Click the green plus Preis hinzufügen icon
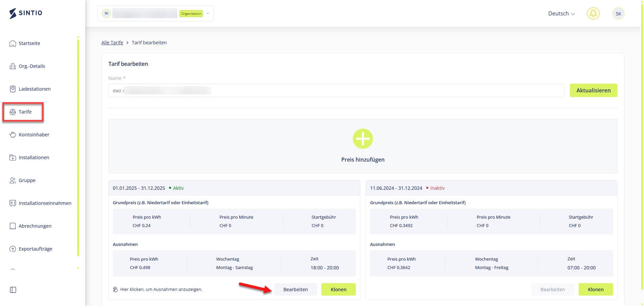Image resolution: width=644 pixels, height=306 pixels. click(x=363, y=139)
